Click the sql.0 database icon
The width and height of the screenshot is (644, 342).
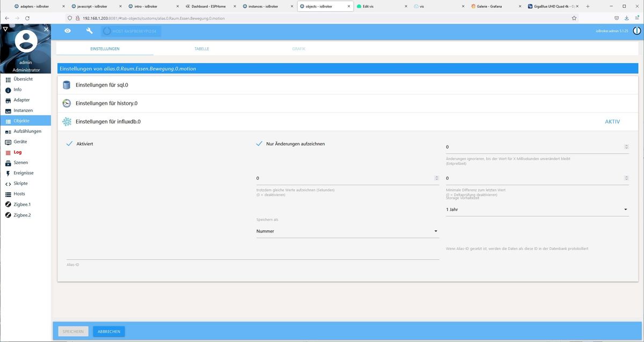tap(67, 85)
